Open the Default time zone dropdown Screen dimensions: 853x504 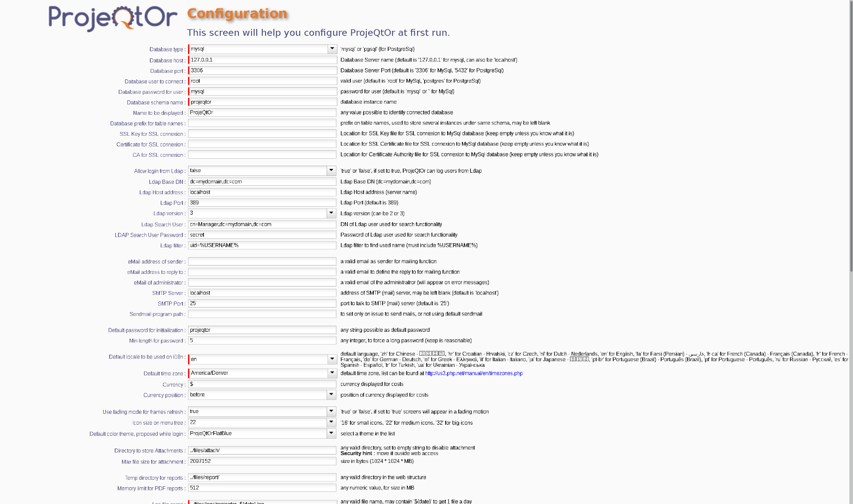pyautogui.click(x=332, y=373)
